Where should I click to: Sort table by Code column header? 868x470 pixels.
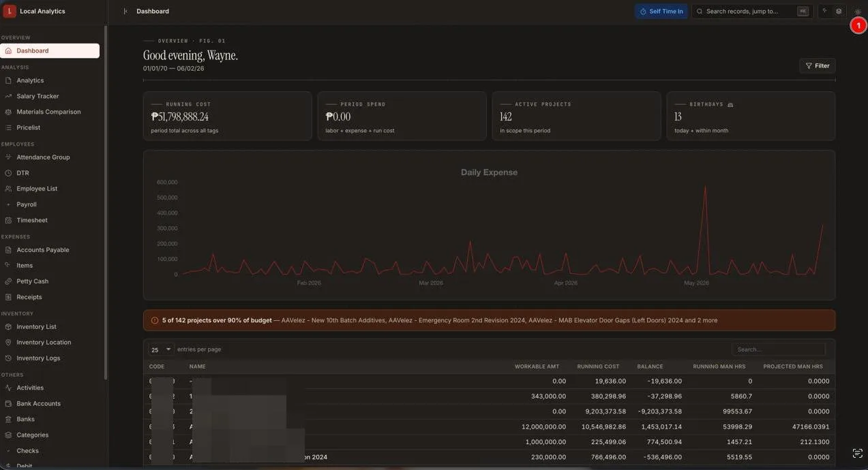157,366
